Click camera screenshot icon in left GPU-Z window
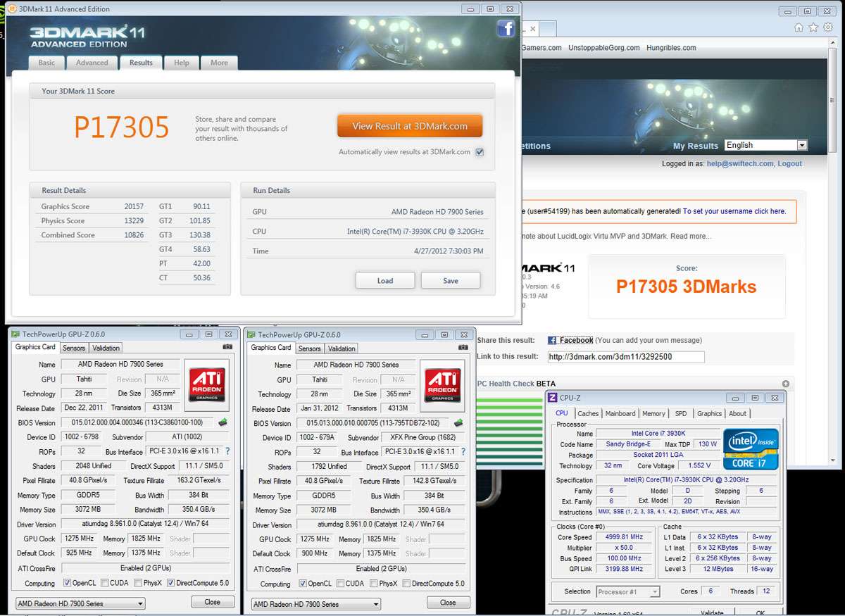Image resolution: width=845 pixels, height=616 pixels. 227,347
